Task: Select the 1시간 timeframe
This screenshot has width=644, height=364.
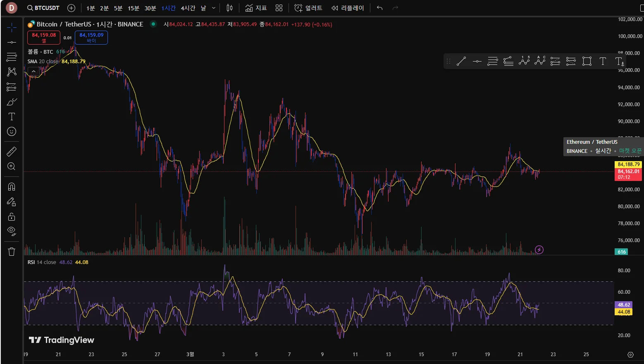Action: [169, 8]
